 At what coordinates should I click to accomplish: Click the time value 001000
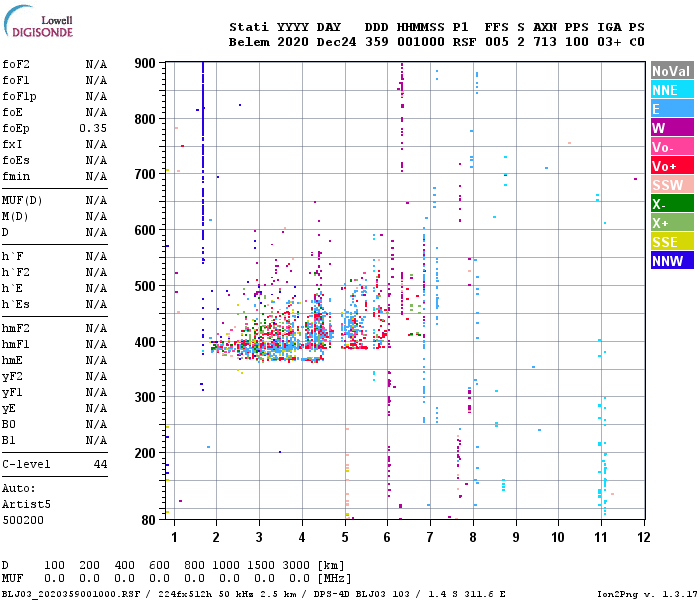tap(421, 42)
